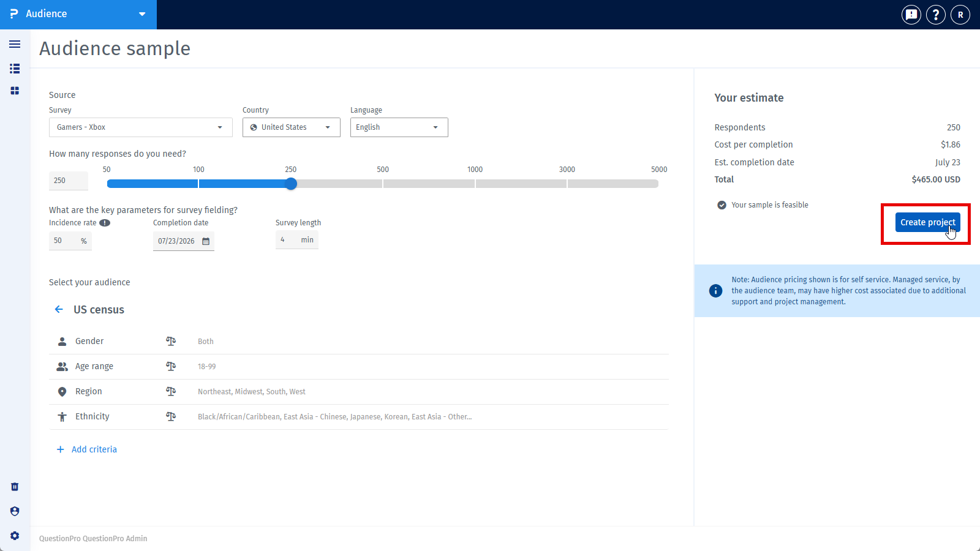Click the Ethnicity figure icon
Screen dimensions: 980x551
[62, 417]
